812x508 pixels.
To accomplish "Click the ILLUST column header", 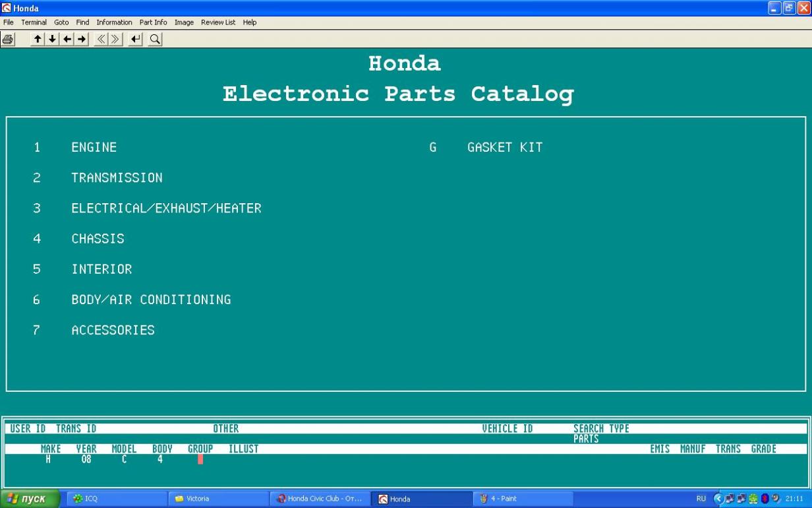I will [x=243, y=449].
